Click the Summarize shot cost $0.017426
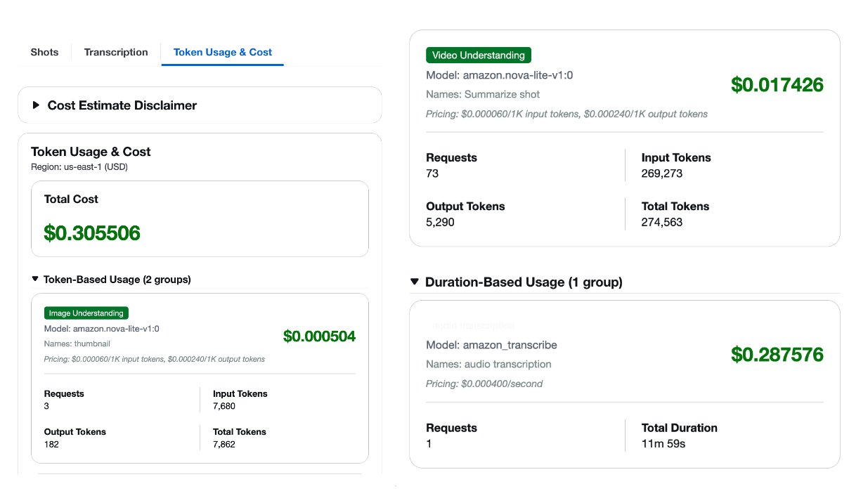 point(777,85)
